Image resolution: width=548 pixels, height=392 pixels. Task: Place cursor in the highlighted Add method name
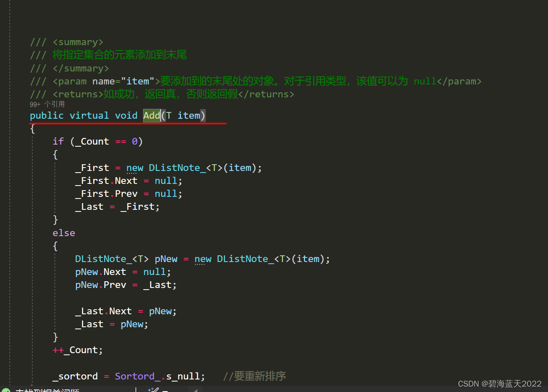click(x=151, y=115)
